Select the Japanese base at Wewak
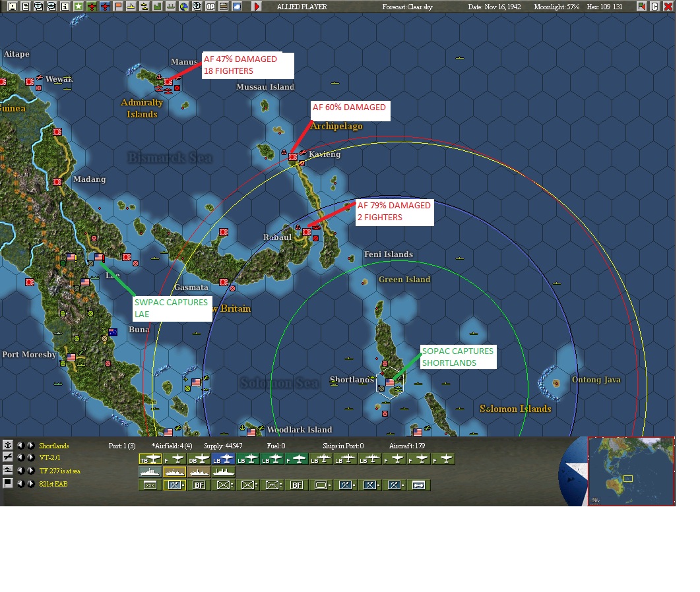 (30, 82)
